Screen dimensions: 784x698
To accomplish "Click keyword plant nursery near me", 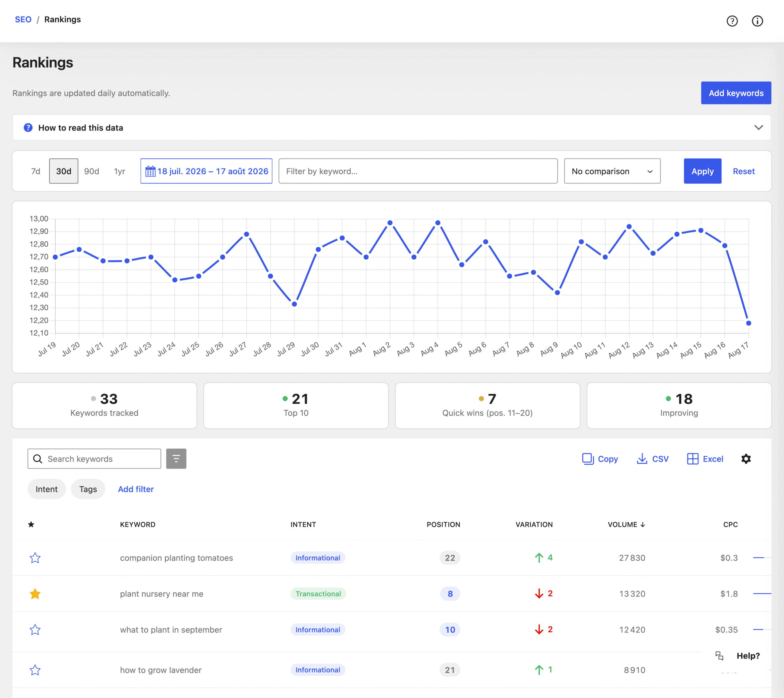I will (x=161, y=594).
